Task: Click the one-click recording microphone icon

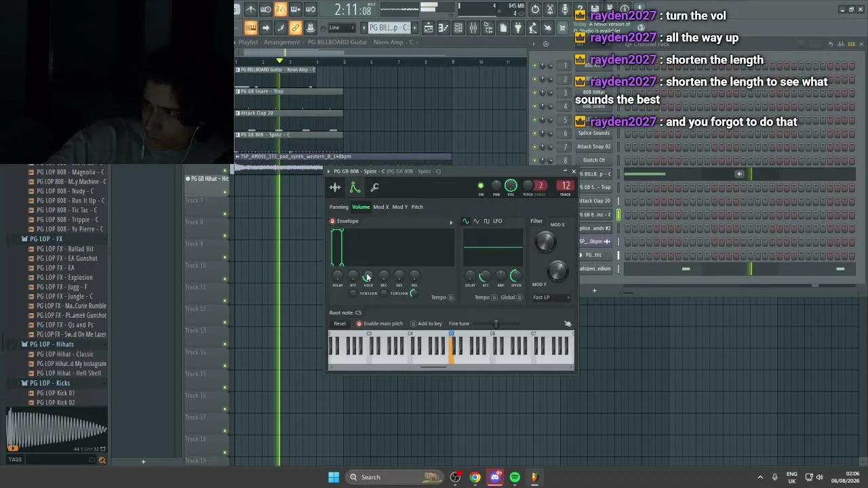Action: point(565,9)
